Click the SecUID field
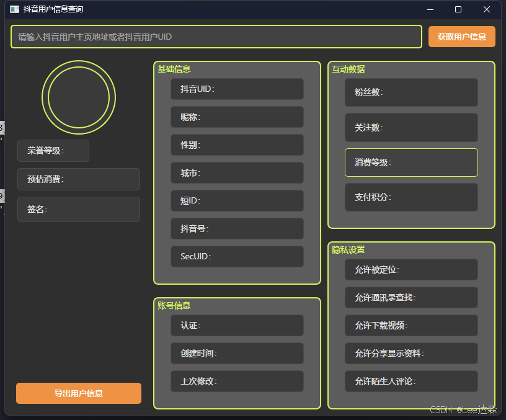 tap(237, 257)
